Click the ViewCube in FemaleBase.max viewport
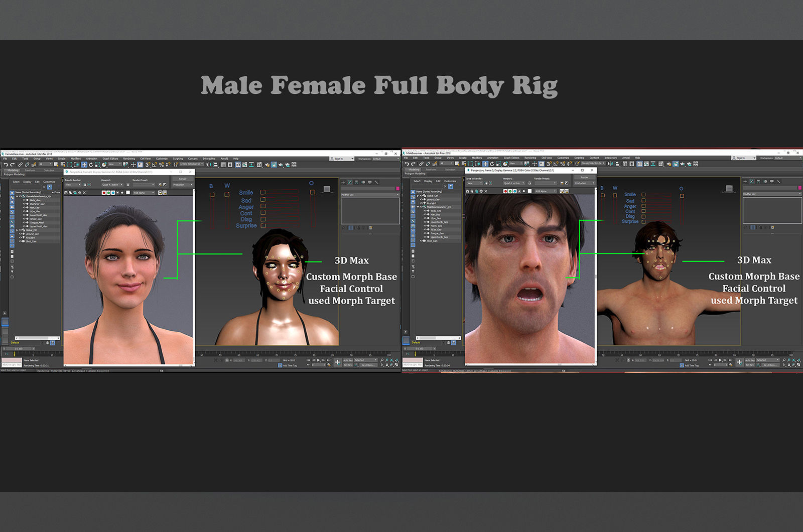Viewport: 803px width, 532px height. [x=327, y=189]
